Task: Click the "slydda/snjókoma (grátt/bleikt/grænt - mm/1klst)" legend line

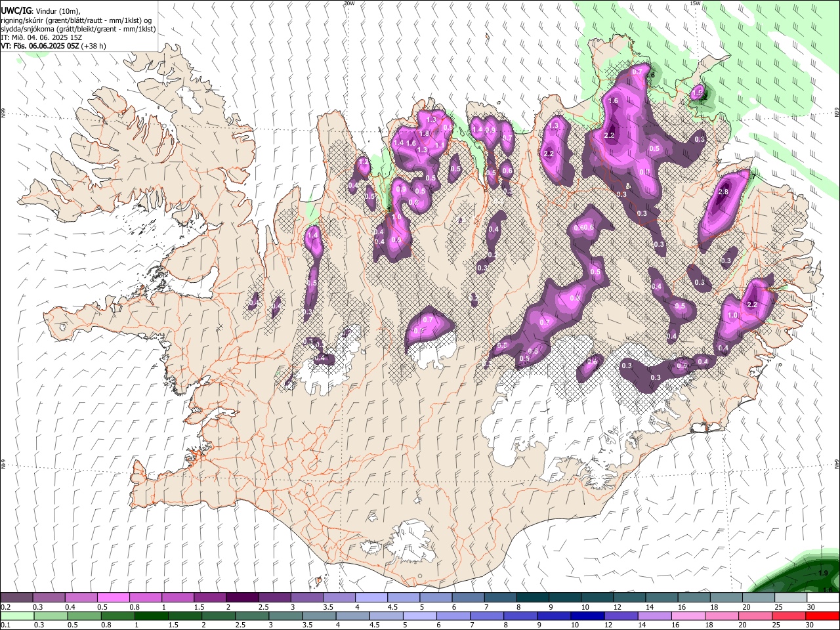Action: pyautogui.click(x=78, y=29)
